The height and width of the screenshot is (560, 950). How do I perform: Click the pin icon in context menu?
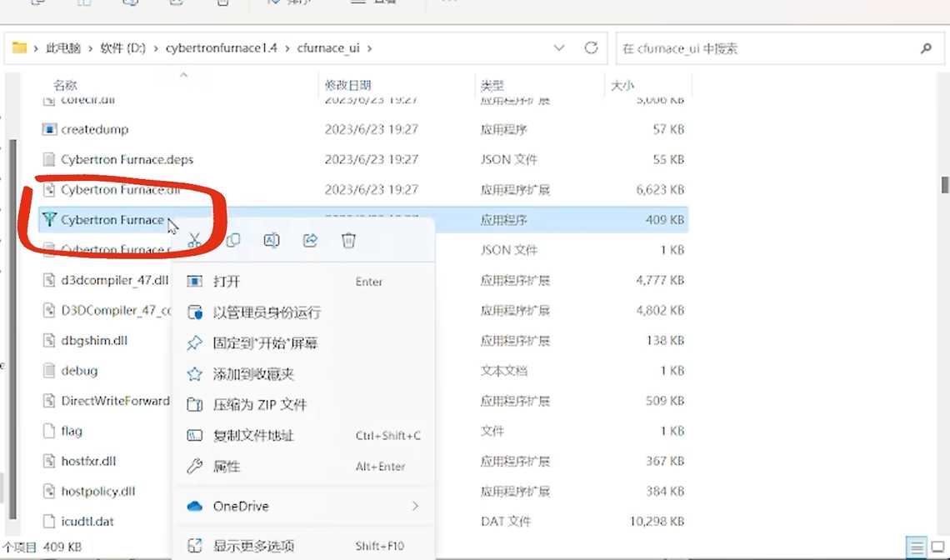pos(194,343)
